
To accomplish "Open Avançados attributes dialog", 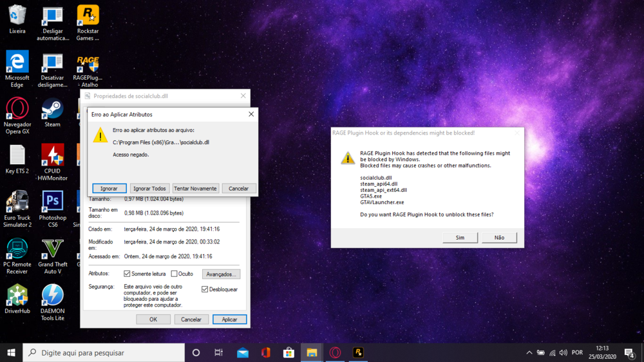I will click(221, 274).
